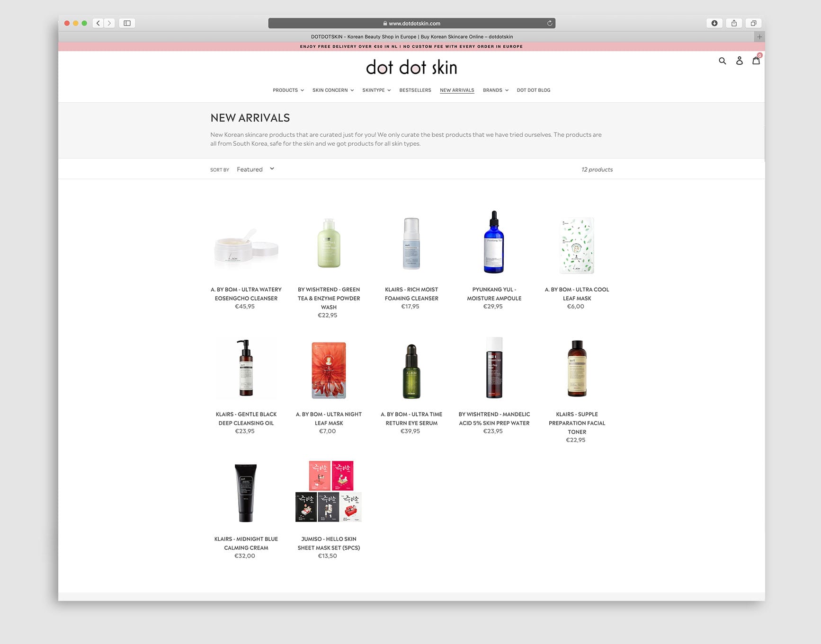The image size is (821, 644).
Task: Click the Klairs Midnight Blue Calming Cream title
Action: tap(246, 543)
